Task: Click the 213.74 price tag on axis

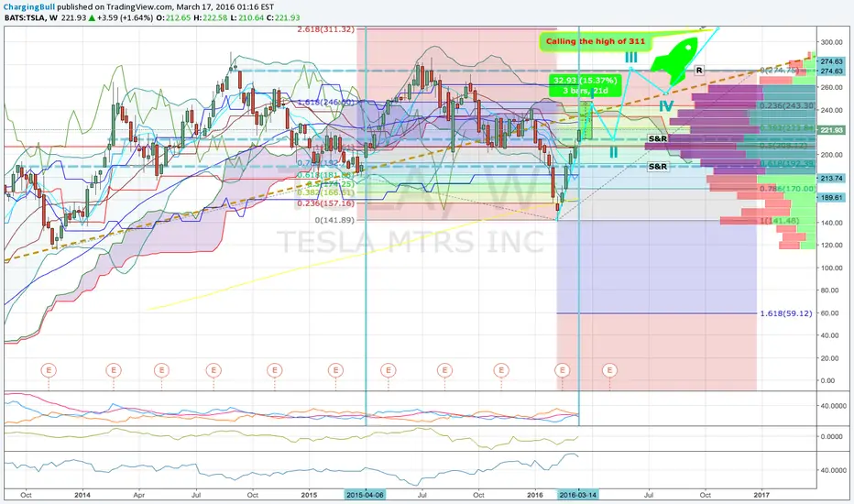Action: pos(831,178)
